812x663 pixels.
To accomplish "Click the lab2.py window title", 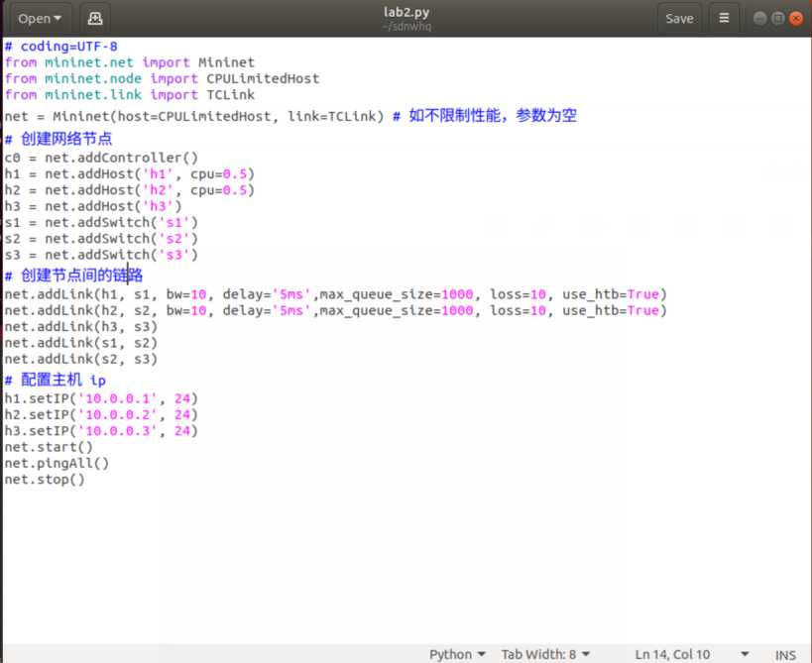I will pyautogui.click(x=406, y=13).
